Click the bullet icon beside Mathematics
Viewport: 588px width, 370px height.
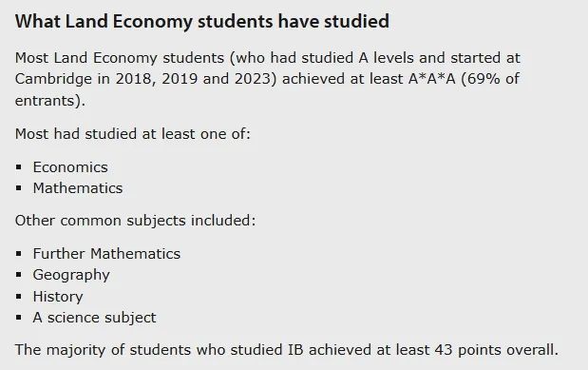pyautogui.click(x=19, y=188)
